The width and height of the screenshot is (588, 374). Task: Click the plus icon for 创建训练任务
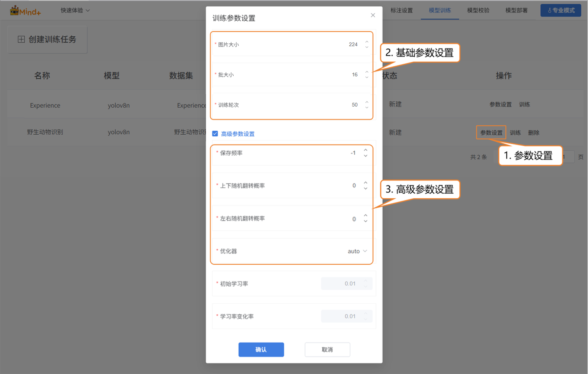(21, 39)
